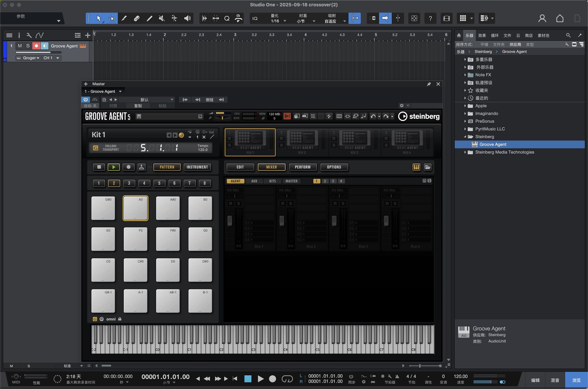The height and width of the screenshot is (389, 588).
Task: Enable track monitor on Groove Agent
Action: click(x=45, y=46)
